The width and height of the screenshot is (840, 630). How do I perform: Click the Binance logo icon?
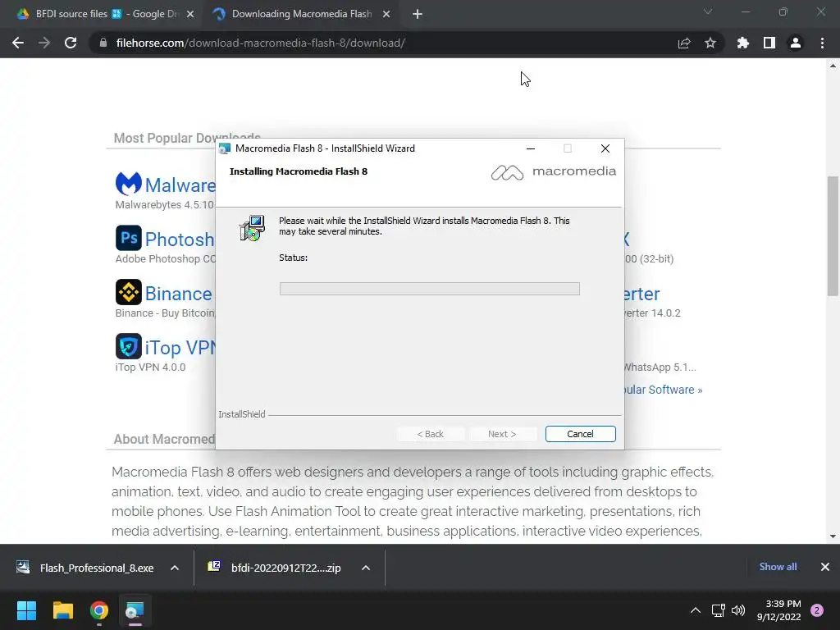129,292
